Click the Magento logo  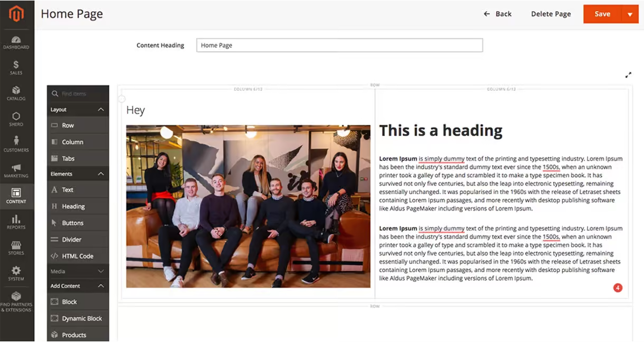(16, 14)
